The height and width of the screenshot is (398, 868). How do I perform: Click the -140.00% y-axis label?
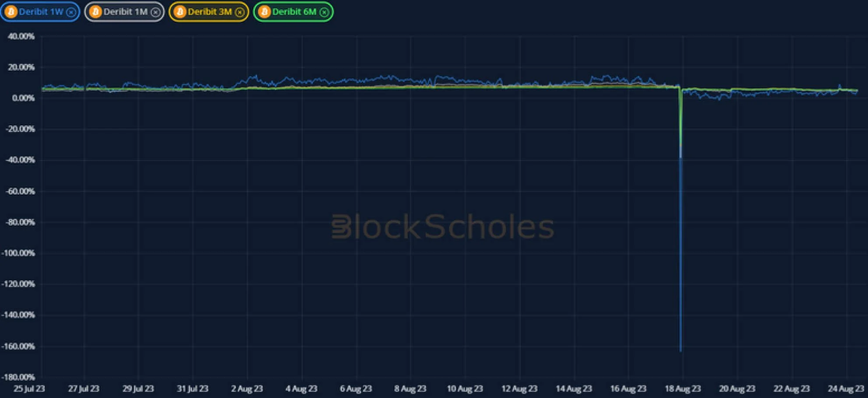pyautogui.click(x=18, y=315)
